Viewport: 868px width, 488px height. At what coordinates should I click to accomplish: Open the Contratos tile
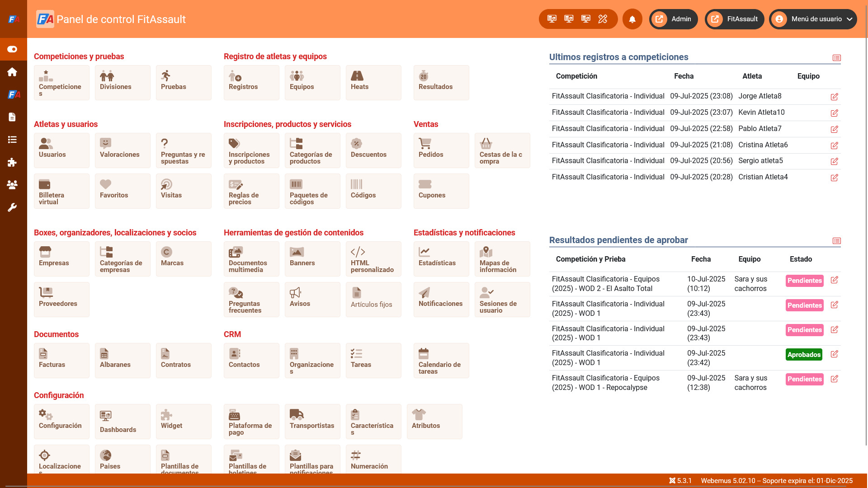click(x=184, y=361)
